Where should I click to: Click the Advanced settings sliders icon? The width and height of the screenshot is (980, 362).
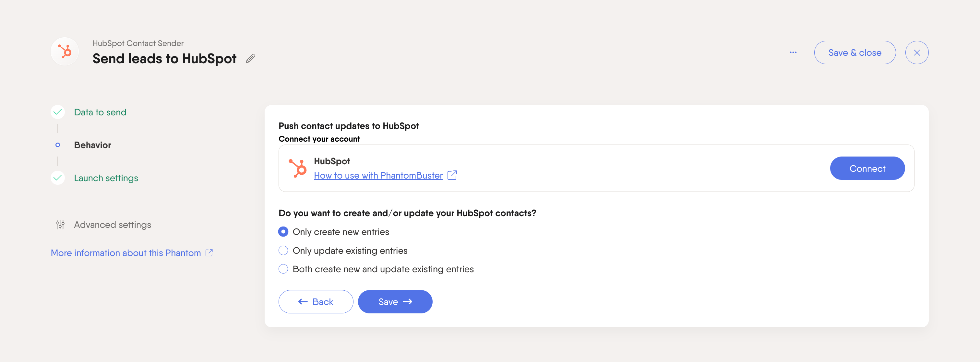point(60,225)
